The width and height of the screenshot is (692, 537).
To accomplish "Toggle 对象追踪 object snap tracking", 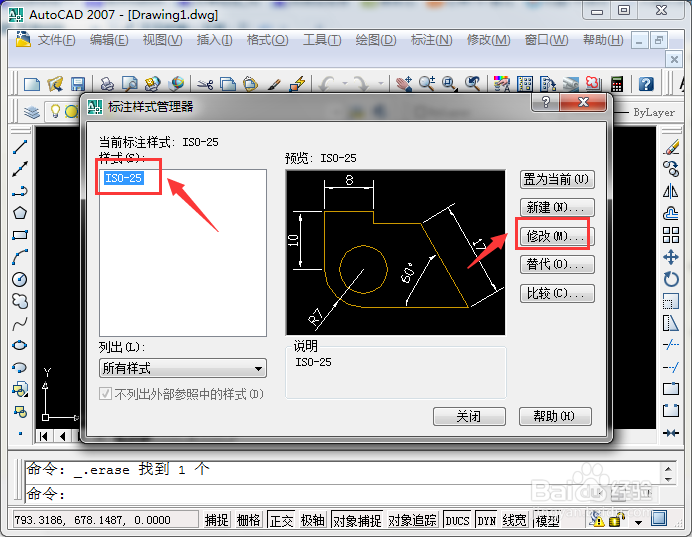I will pos(412,521).
